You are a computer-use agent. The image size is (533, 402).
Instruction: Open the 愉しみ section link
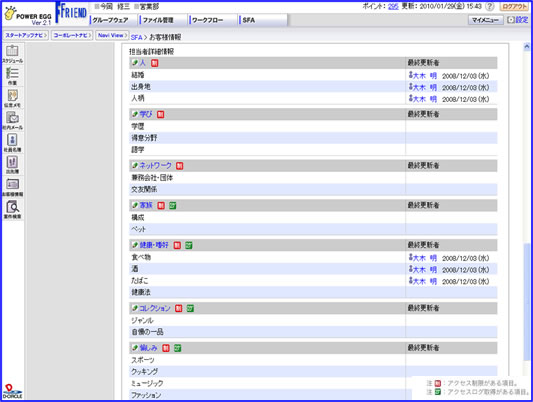point(148,348)
